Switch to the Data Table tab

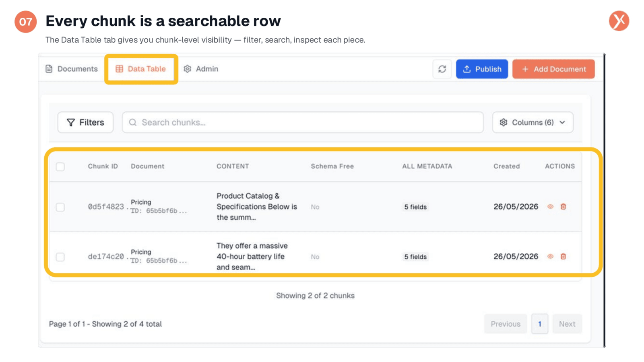point(141,69)
